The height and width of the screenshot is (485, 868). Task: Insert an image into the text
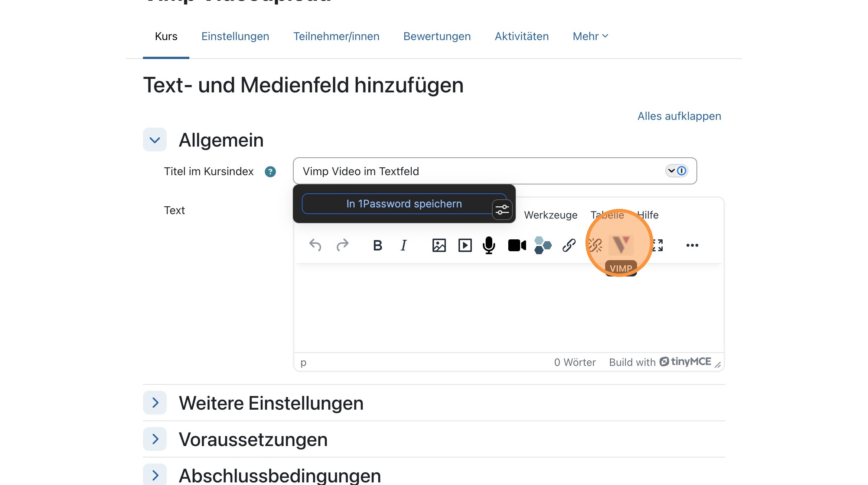(x=438, y=245)
